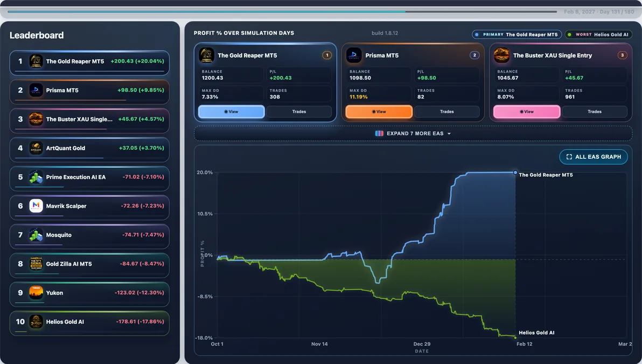Screen dimensions: 642x364
Task: Click rank 1 badge on Gold Reaper card
Action: pos(327,55)
